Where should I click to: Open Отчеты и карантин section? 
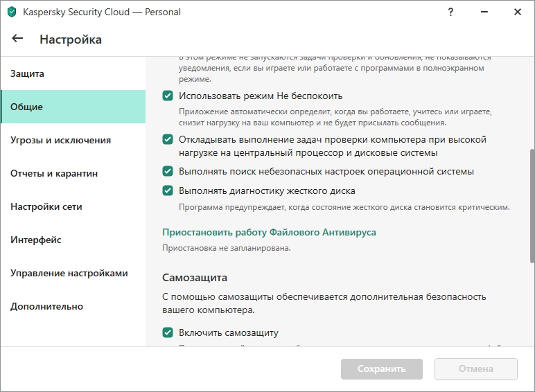[73, 173]
